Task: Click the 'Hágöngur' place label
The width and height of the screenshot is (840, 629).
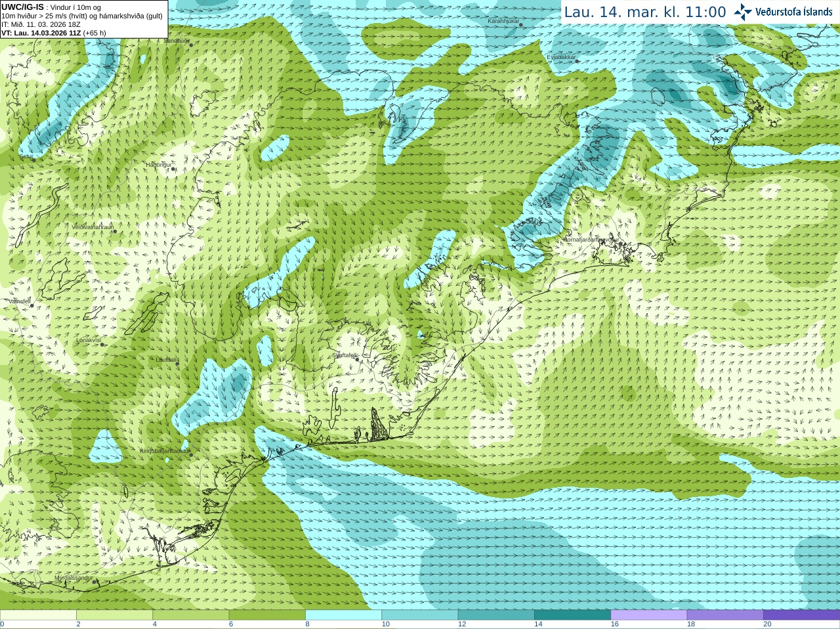Action: 158,165
